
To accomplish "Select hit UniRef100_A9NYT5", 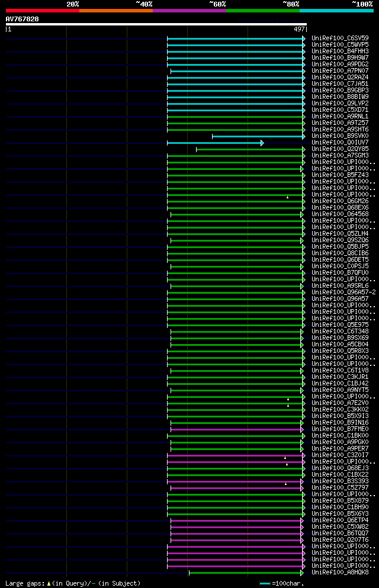I will click(340, 390).
